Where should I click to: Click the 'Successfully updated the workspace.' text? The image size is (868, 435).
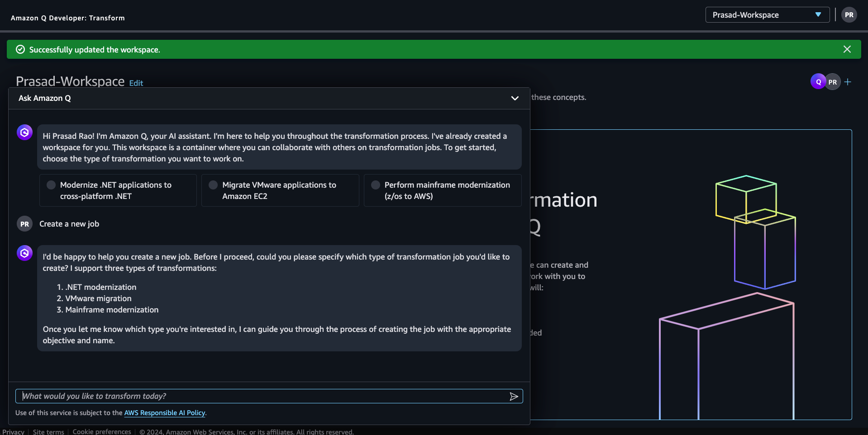(x=95, y=50)
